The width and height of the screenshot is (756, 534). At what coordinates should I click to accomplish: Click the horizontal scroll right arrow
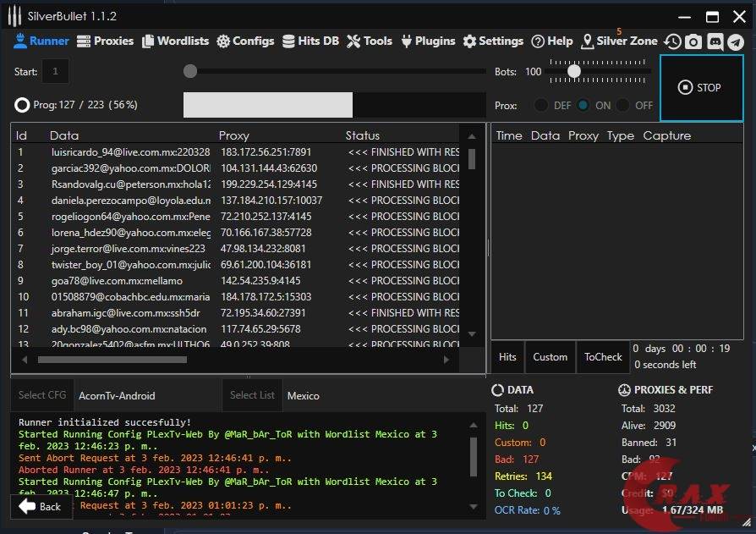pyautogui.click(x=446, y=360)
